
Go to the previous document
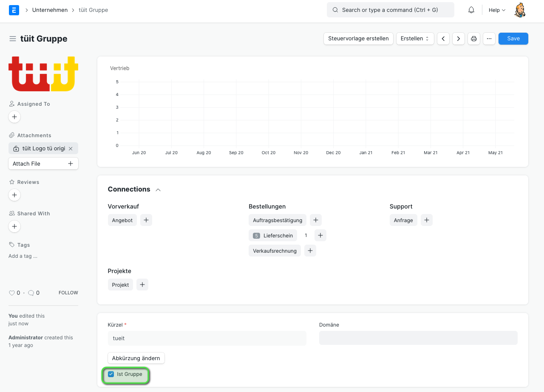pyautogui.click(x=443, y=39)
